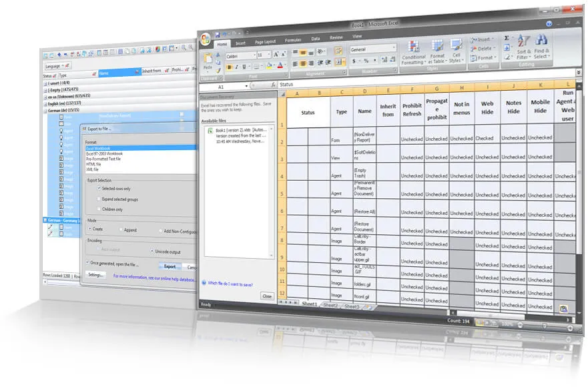Click the Select All corner of the sheet
Screen dimensions: 588x387
click(x=283, y=94)
